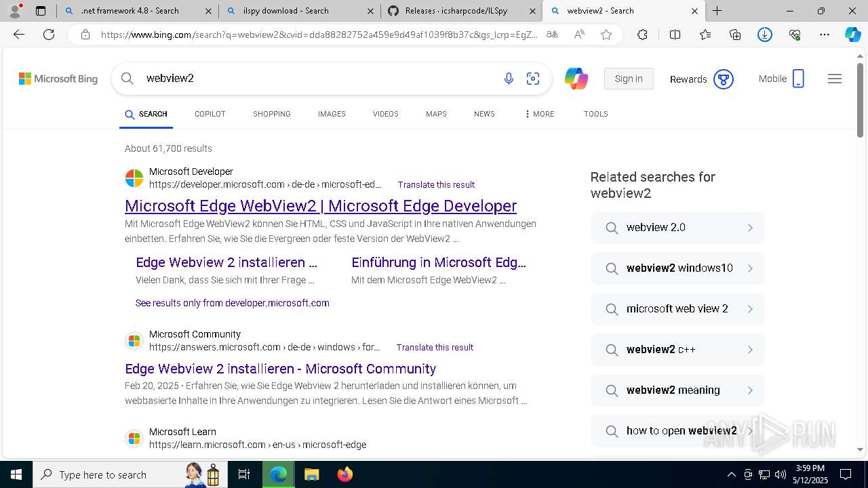Click the Microsoft Bing logo
This screenshot has height=488, width=868.
tap(58, 79)
